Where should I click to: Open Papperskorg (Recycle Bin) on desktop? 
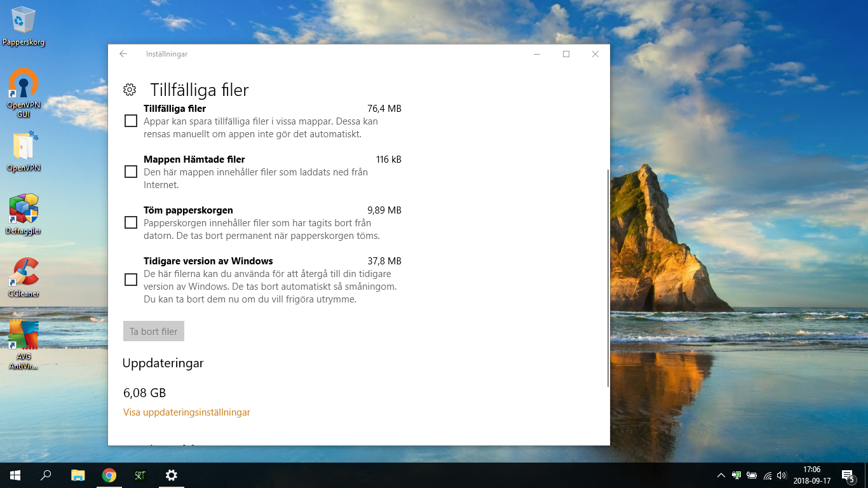tap(24, 19)
